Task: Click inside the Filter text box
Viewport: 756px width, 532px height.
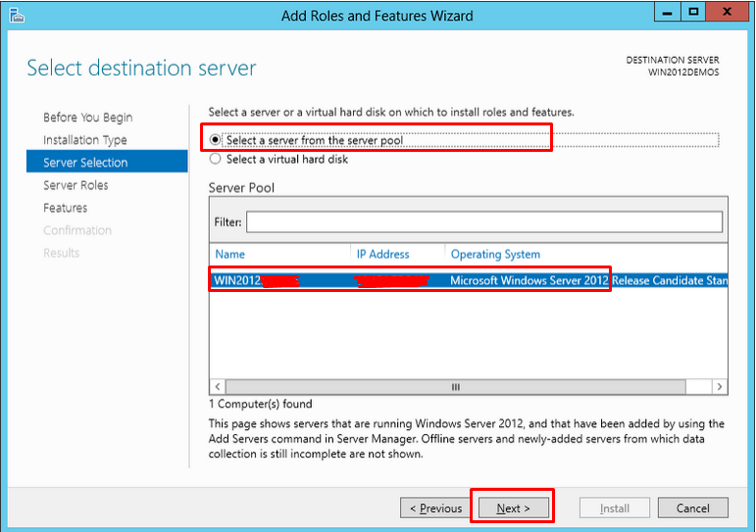Action: pyautogui.click(x=483, y=222)
